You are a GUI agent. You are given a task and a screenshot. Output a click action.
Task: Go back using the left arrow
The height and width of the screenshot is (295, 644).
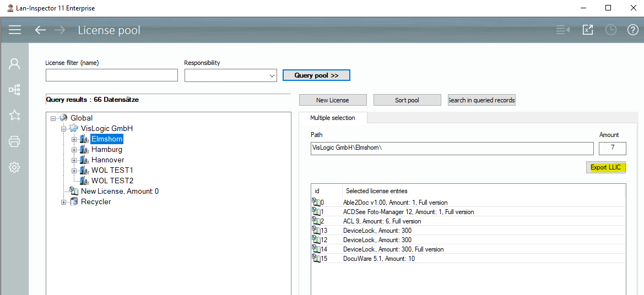pyautogui.click(x=40, y=30)
